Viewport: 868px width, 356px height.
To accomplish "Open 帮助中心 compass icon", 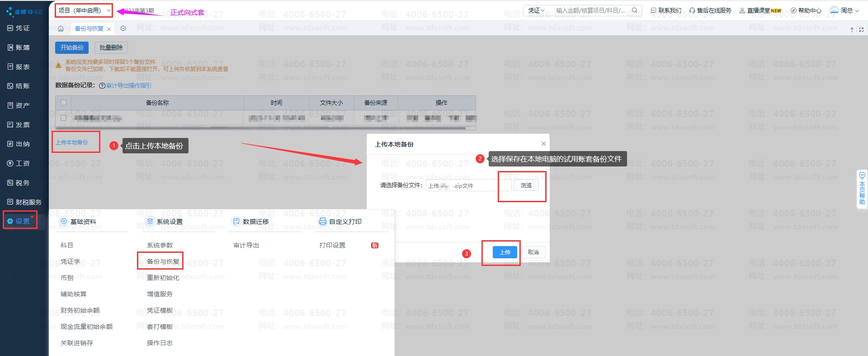I will point(793,10).
